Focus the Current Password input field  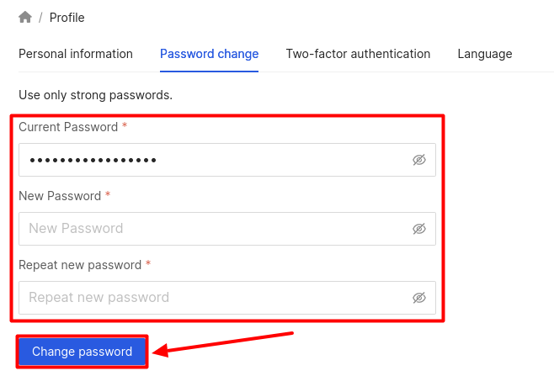[x=210, y=160]
